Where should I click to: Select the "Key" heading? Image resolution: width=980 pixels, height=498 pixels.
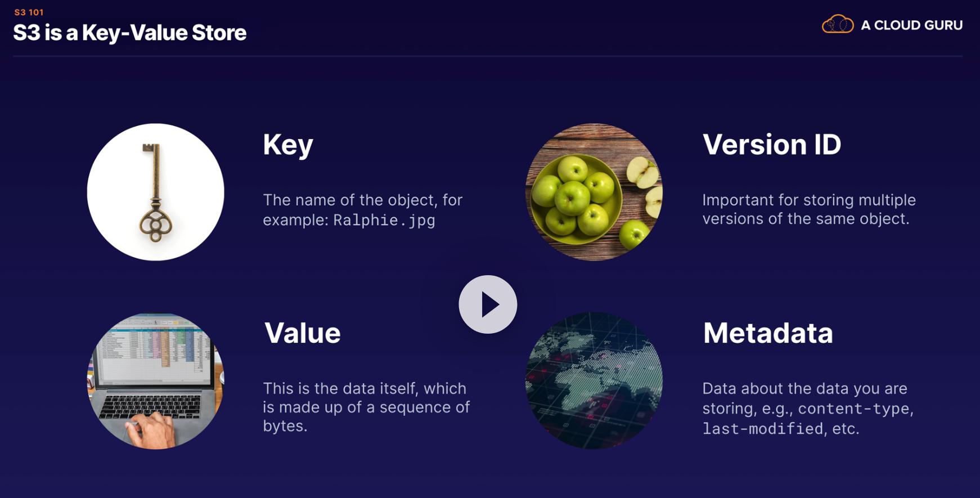point(287,145)
